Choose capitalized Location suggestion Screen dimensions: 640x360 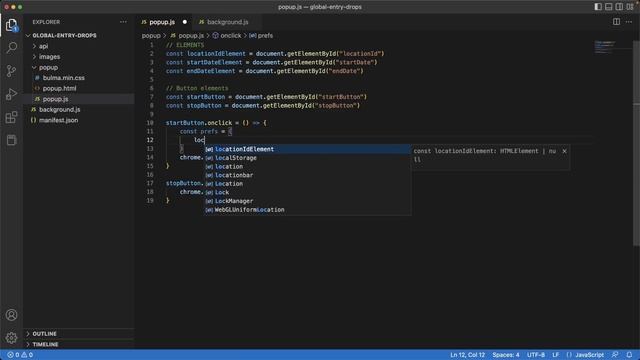coord(307,184)
